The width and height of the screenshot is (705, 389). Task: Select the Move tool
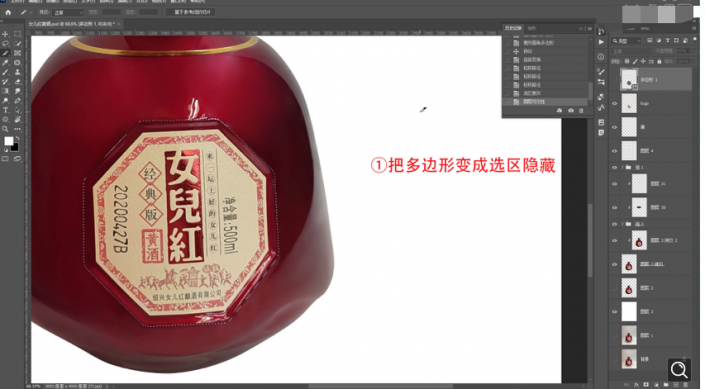[x=5, y=34]
